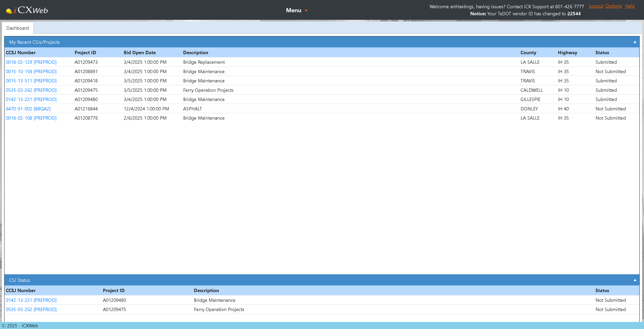
Task: Click the DONLEY county cell
Action: pyautogui.click(x=529, y=109)
